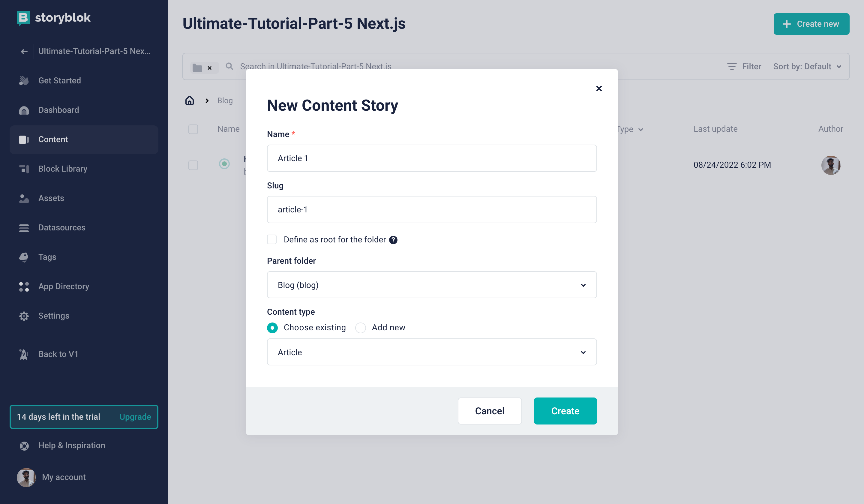
Task: Click the breadcrumb chevron before Blog
Action: (207, 101)
